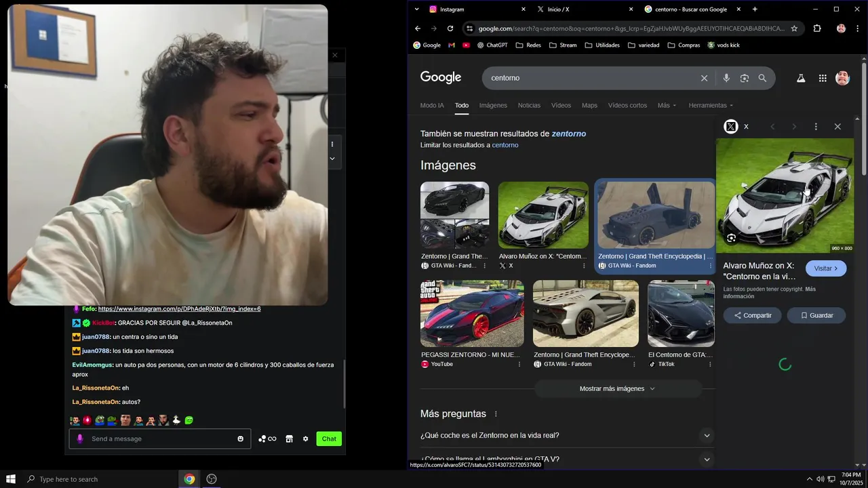The height and width of the screenshot is (488, 868).
Task: Open a new Chrome tab
Action: click(755, 9)
